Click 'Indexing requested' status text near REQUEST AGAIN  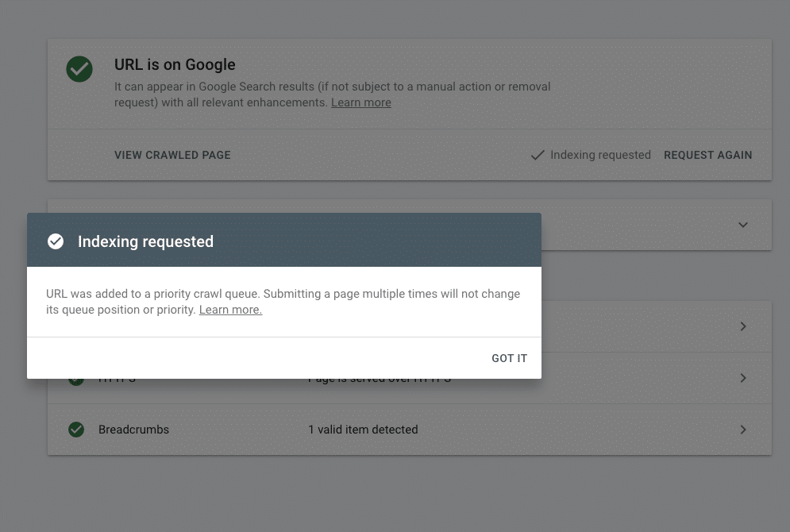pos(599,155)
